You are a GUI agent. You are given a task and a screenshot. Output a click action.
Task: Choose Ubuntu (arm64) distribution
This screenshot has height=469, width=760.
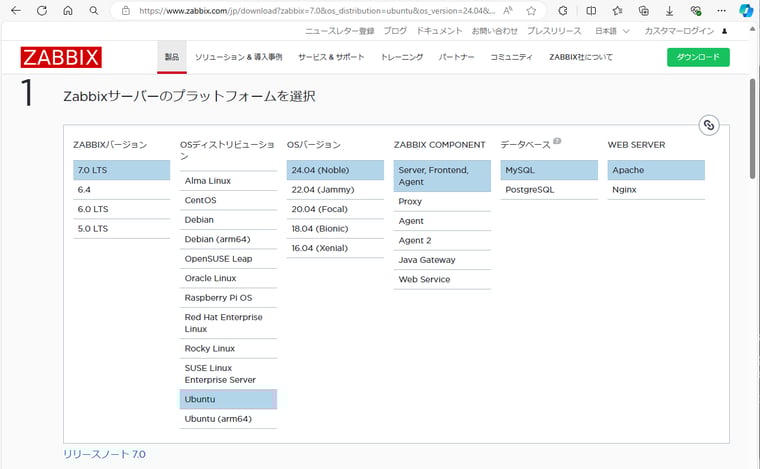click(228, 419)
